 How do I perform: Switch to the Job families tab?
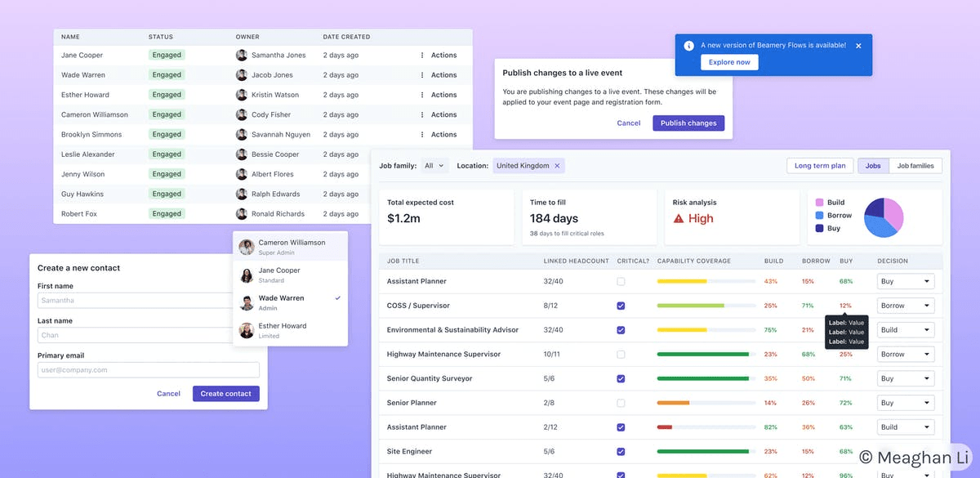915,166
